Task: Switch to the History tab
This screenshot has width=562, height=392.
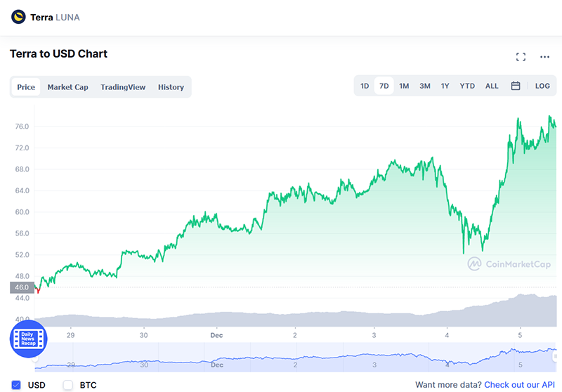Action: coord(171,87)
